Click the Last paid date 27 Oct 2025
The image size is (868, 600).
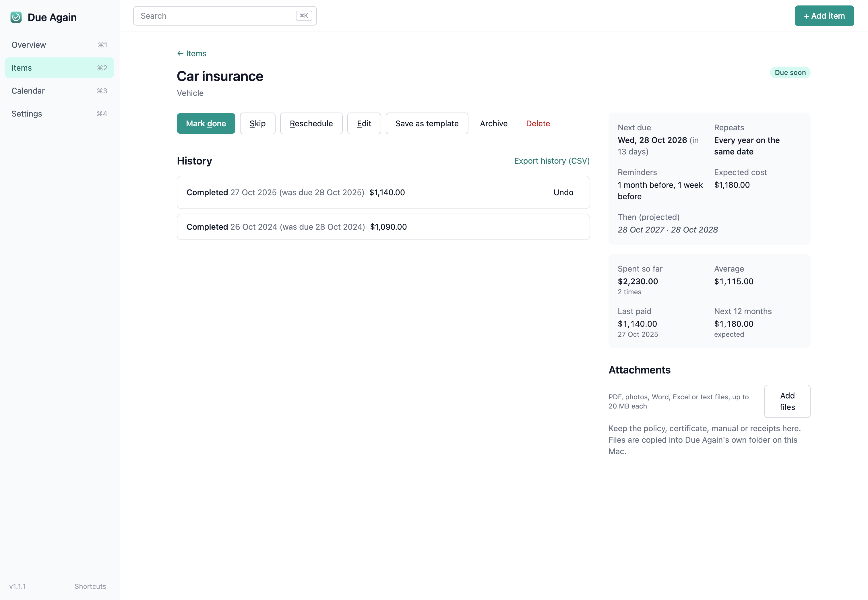point(638,334)
